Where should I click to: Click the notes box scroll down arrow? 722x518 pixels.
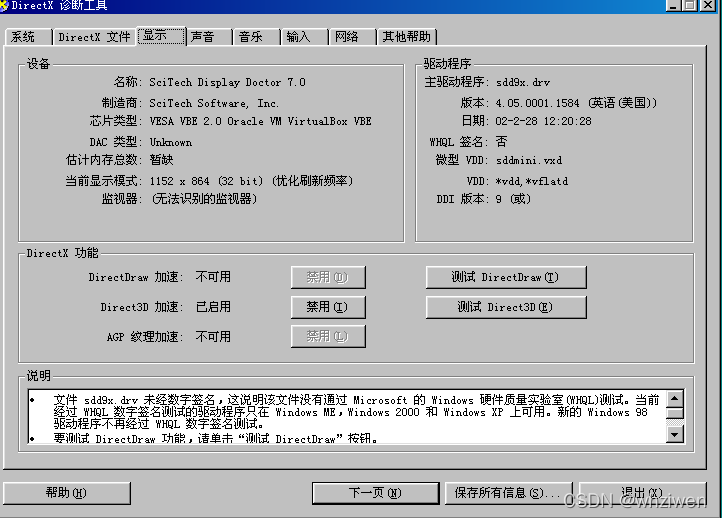tap(675, 434)
